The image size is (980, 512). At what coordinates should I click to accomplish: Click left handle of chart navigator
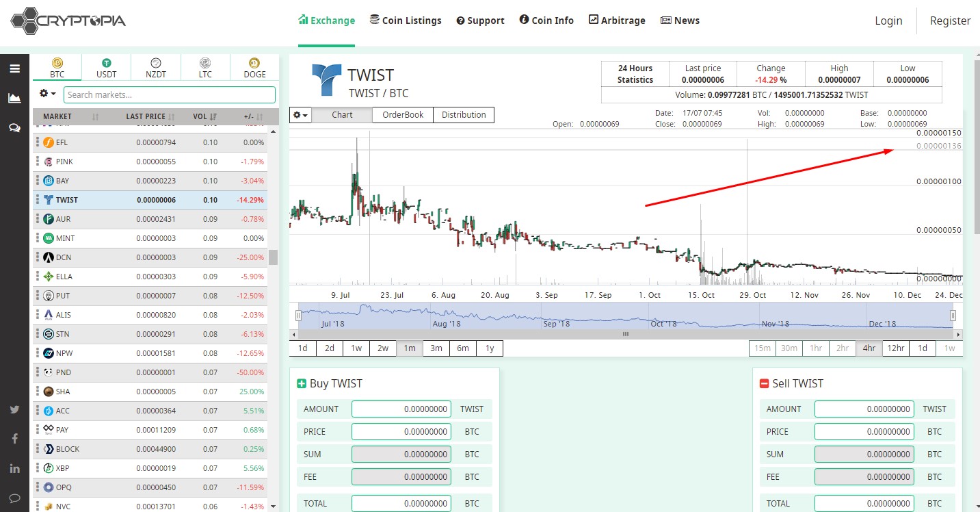click(x=298, y=316)
